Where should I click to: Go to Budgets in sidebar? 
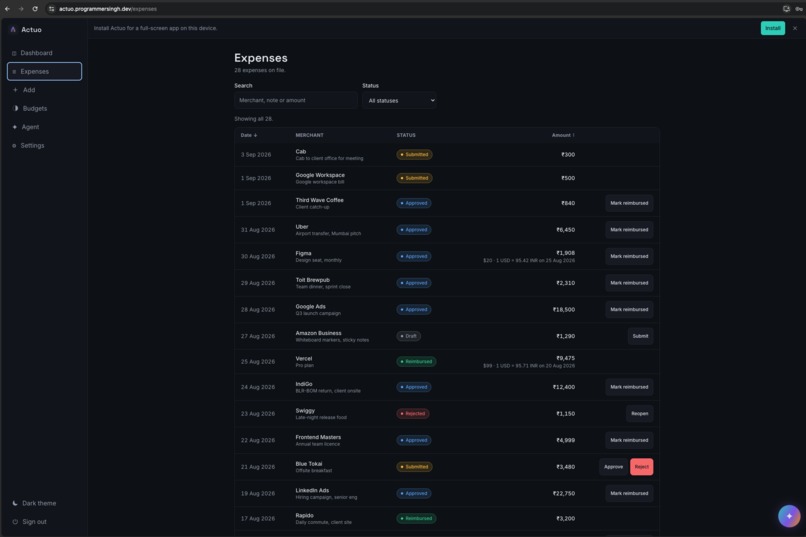click(x=44, y=108)
